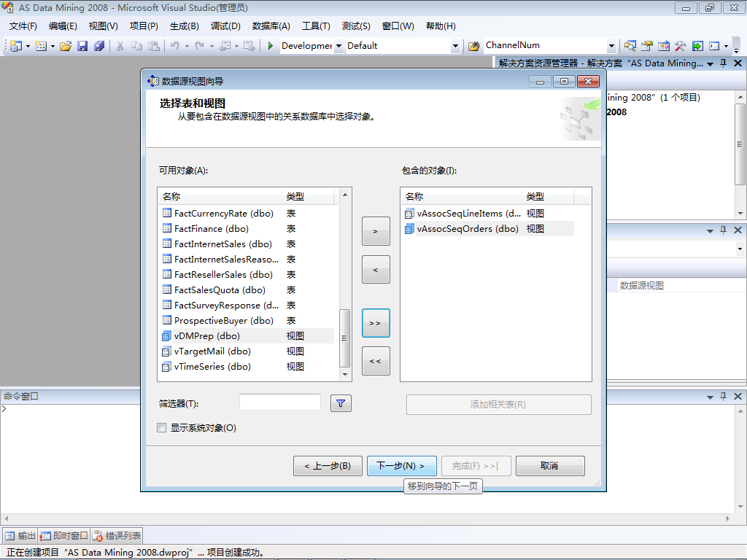This screenshot has height=560, width=747.
Task: Move selected object right with > button
Action: pos(376,231)
